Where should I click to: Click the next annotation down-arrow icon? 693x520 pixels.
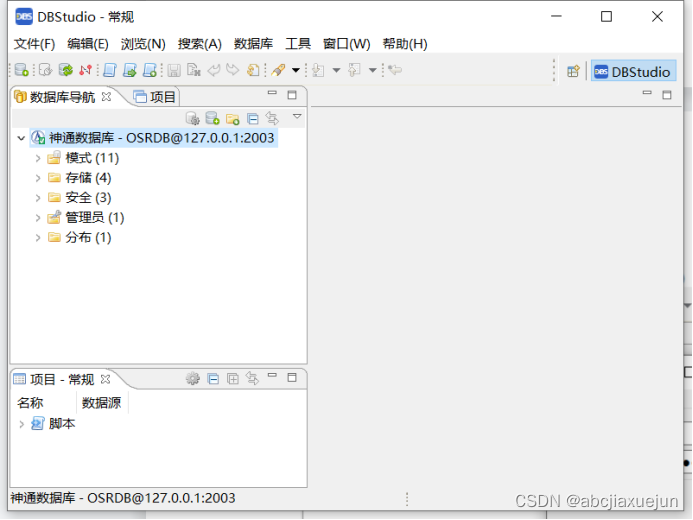click(318, 70)
